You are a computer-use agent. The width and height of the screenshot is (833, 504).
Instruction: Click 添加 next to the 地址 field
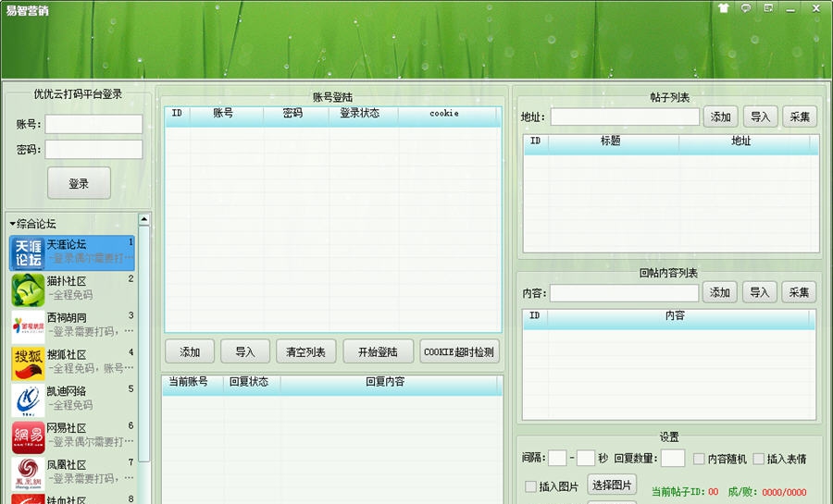[x=720, y=117]
